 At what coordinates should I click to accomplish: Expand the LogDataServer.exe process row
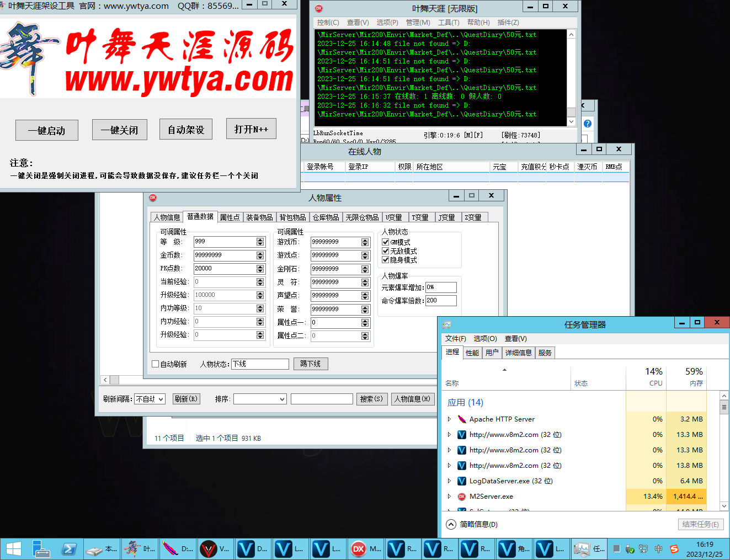pyautogui.click(x=449, y=481)
